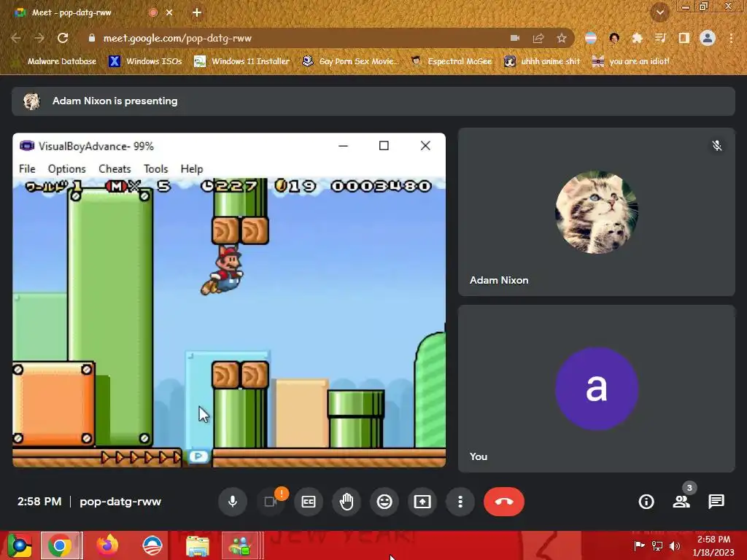747x560 pixels.
Task: Open the Extensions puzzle icon
Action: pyautogui.click(x=638, y=38)
